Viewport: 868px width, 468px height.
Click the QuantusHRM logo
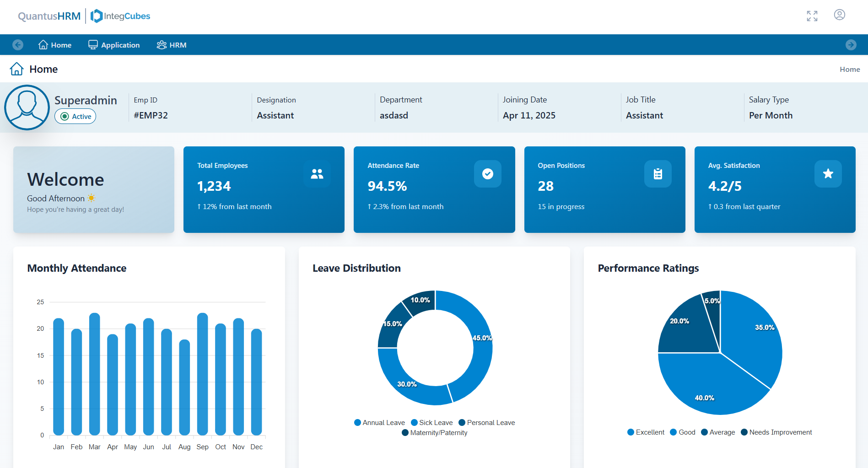(49, 16)
